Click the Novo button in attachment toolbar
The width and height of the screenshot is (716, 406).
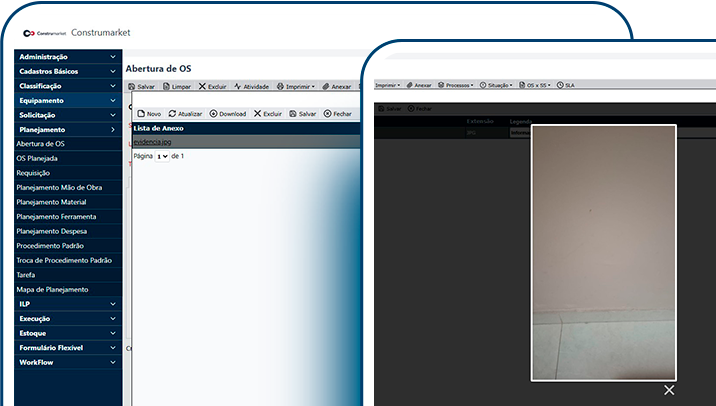[147, 114]
